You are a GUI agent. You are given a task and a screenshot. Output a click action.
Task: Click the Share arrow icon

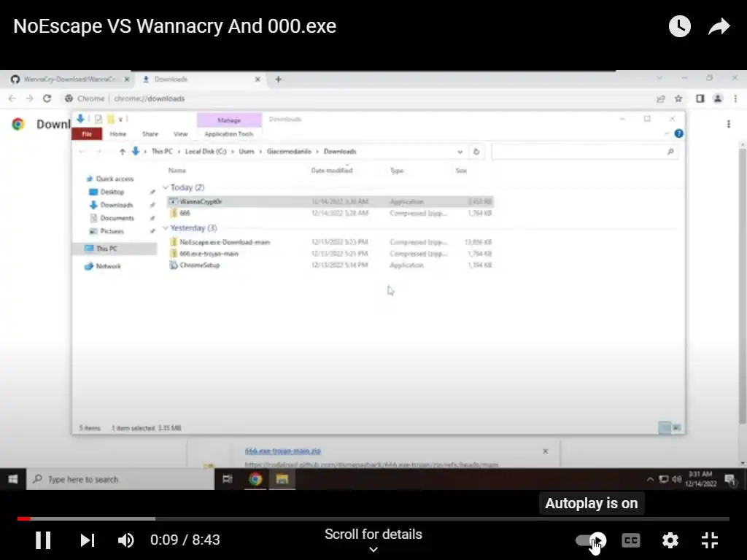(719, 26)
